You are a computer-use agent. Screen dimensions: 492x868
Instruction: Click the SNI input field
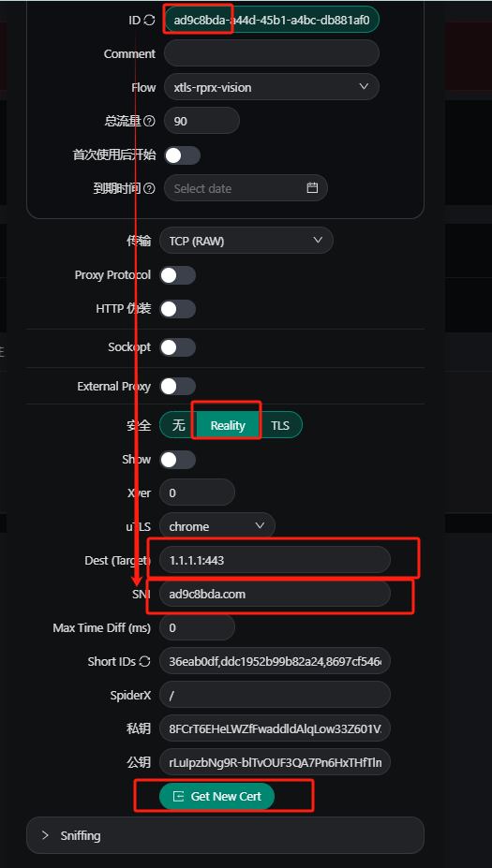275,594
